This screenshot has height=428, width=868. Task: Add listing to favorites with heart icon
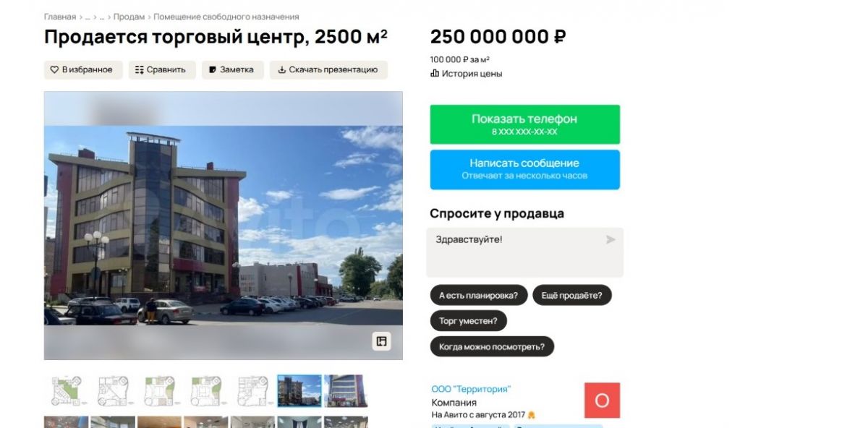click(x=82, y=70)
